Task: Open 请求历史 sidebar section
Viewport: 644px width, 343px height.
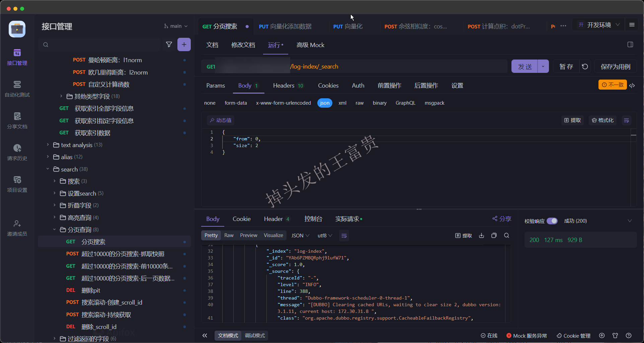Action: click(17, 152)
